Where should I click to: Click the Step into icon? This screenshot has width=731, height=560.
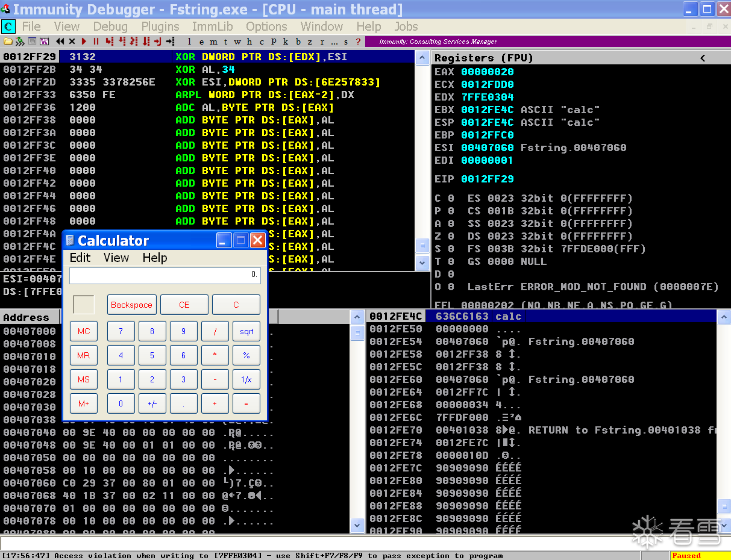[x=109, y=42]
